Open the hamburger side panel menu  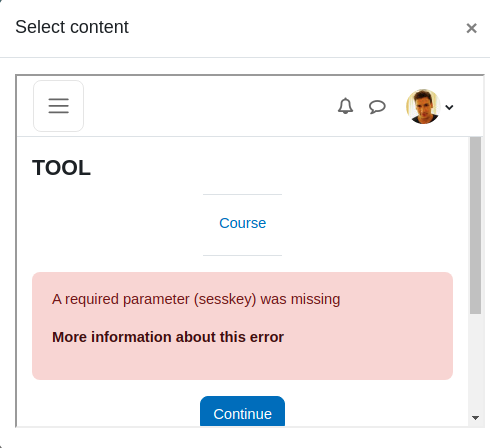[x=58, y=106]
